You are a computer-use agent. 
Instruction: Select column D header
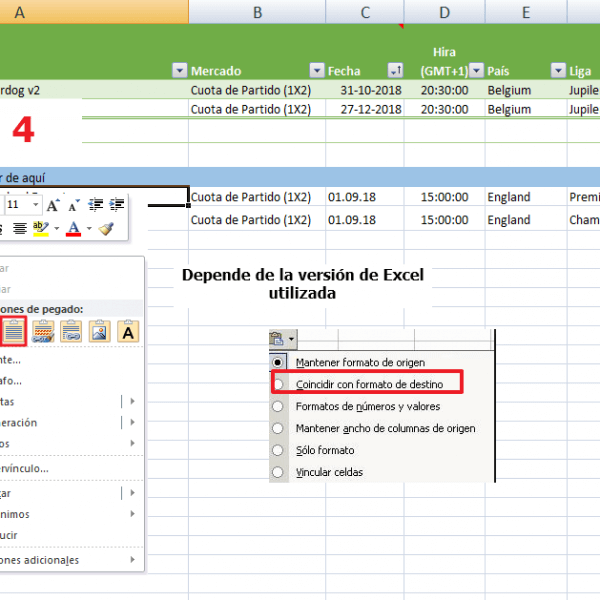point(445,12)
